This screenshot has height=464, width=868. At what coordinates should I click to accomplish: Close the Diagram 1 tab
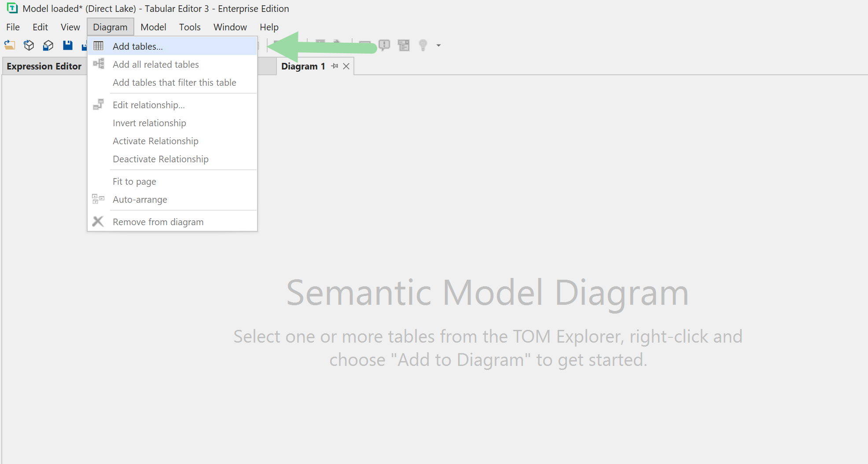[346, 66]
